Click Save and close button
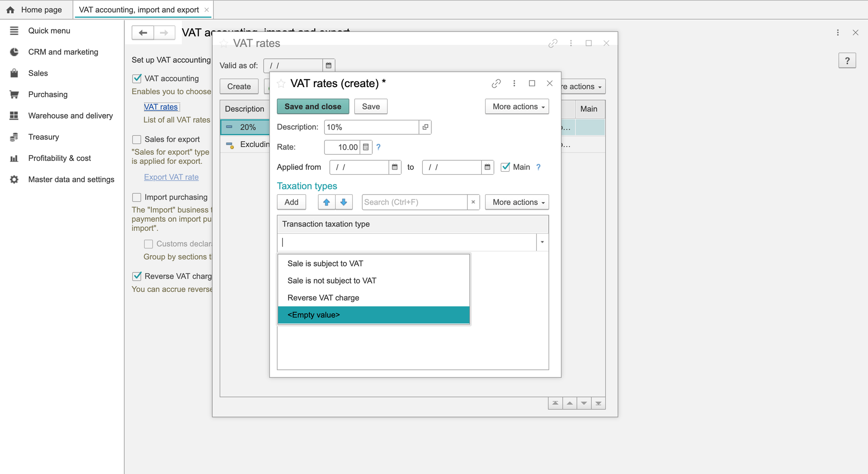 (313, 107)
